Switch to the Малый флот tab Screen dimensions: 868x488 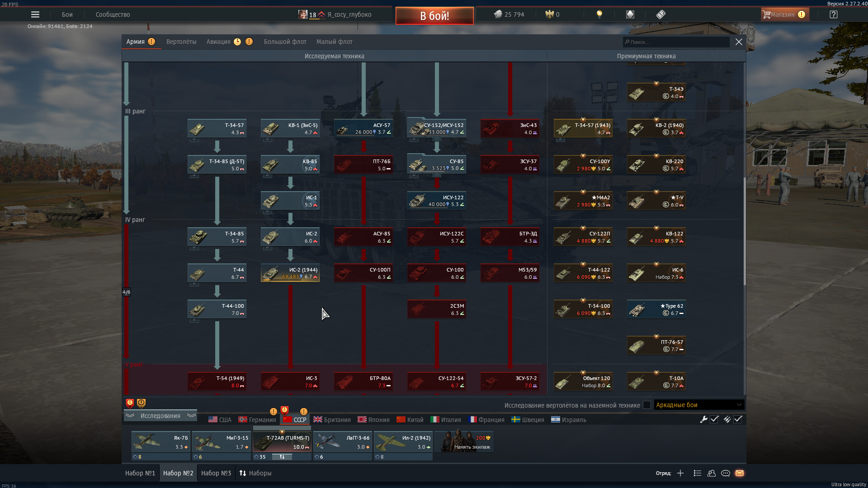335,42
